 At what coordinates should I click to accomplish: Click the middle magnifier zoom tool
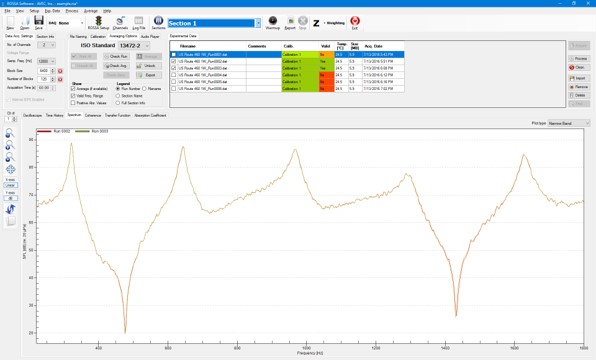(10, 145)
